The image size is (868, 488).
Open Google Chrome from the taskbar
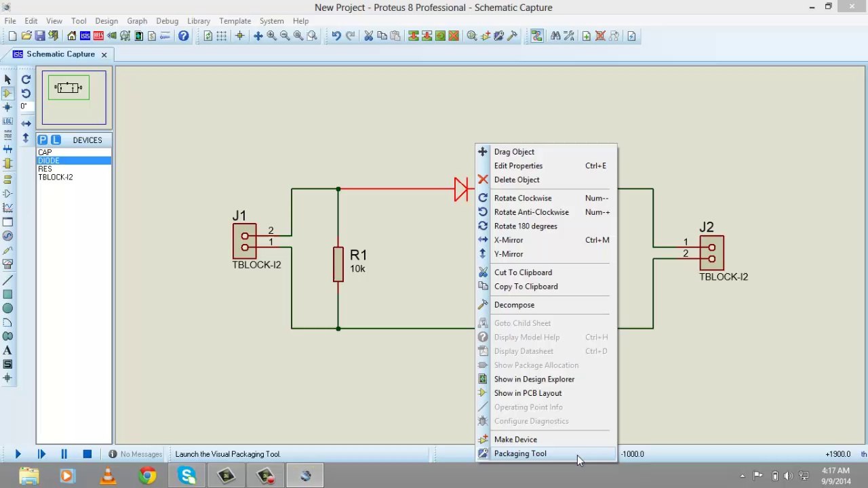tap(147, 476)
